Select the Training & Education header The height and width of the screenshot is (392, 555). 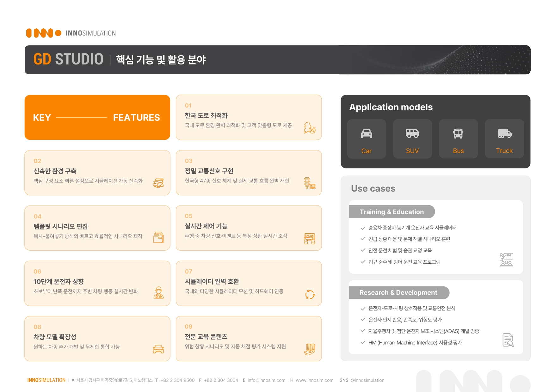click(x=392, y=211)
